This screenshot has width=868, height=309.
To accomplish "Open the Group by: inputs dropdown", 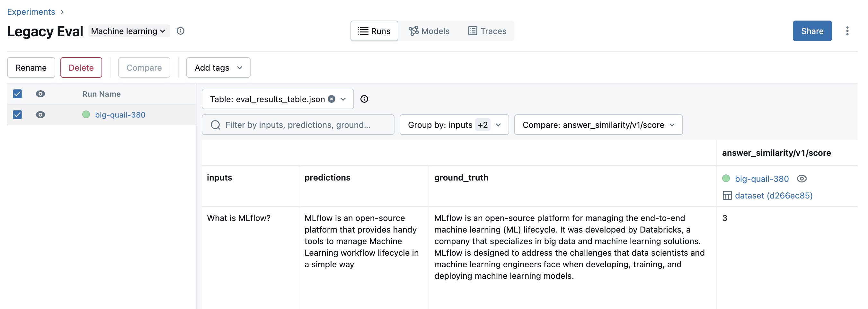I will (x=454, y=125).
